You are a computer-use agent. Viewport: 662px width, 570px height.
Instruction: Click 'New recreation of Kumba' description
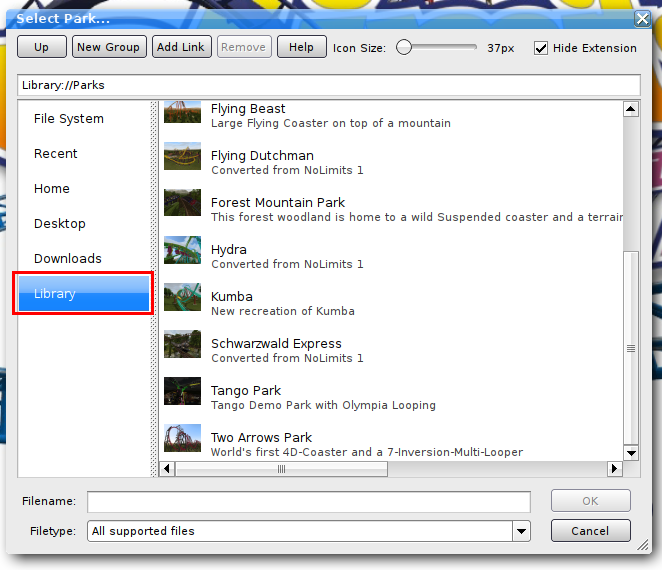(282, 311)
